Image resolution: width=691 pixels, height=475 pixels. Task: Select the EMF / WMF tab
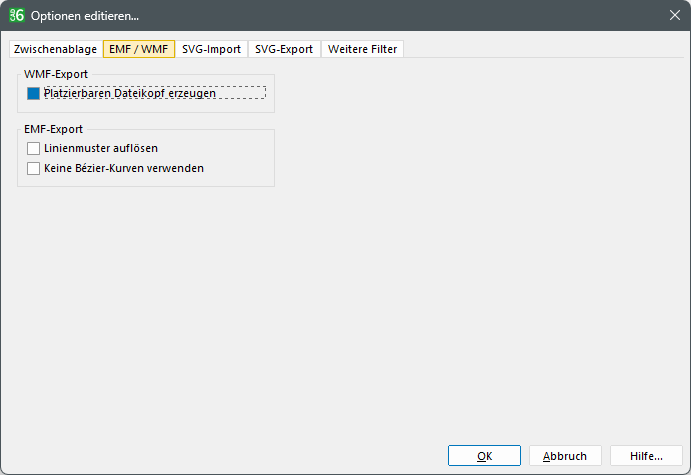pyautogui.click(x=139, y=49)
